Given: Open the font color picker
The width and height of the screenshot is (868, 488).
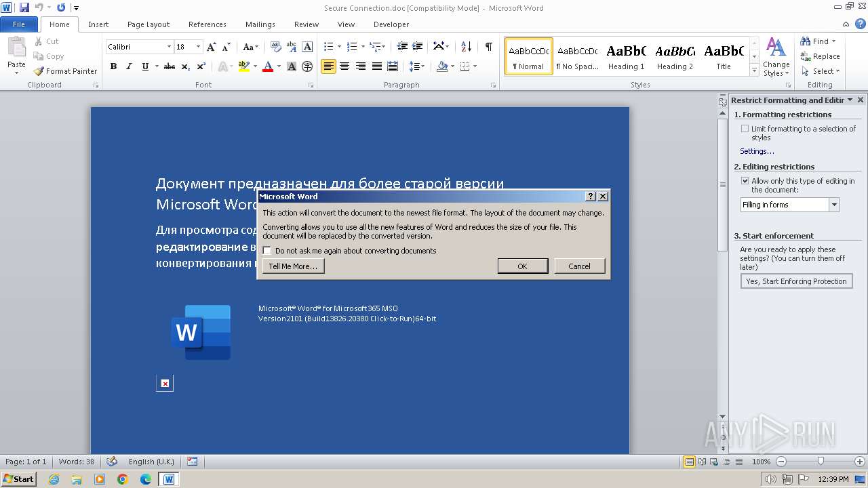Looking at the screenshot, I should click(x=279, y=66).
